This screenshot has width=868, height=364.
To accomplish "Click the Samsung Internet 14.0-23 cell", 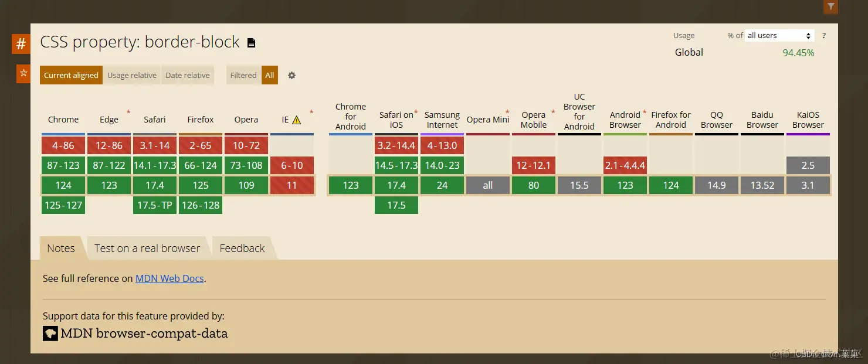I will point(442,165).
